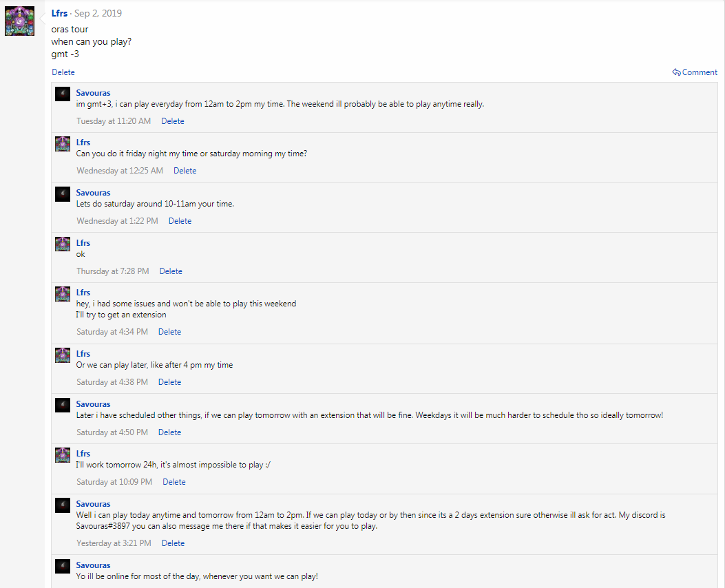The height and width of the screenshot is (588, 725).
Task: Click Savouras avatar on discord comment
Action: (63, 505)
